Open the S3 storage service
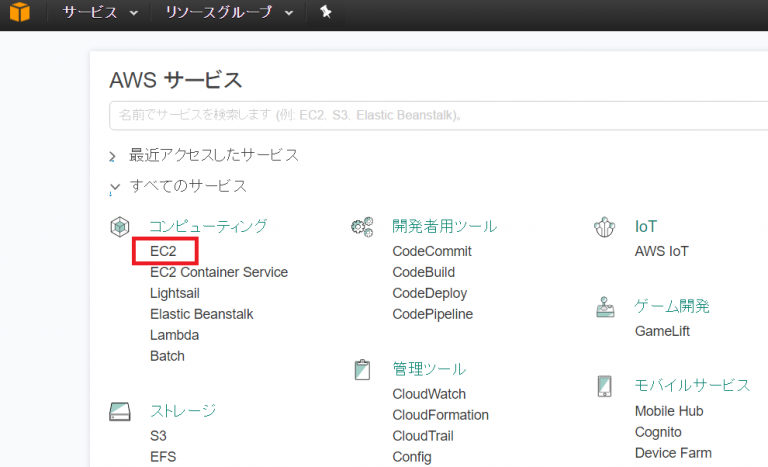 [158, 436]
